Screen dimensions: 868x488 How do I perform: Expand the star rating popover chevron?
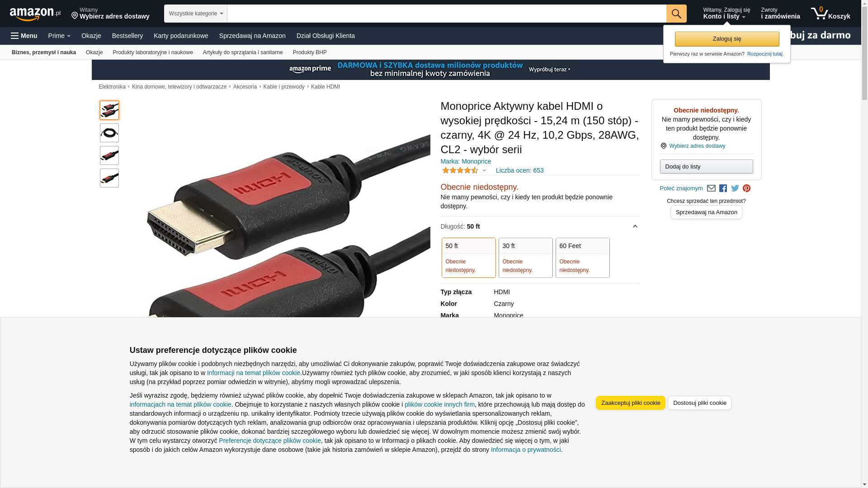point(484,170)
